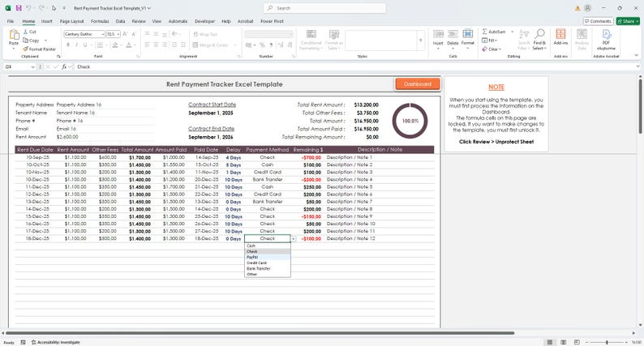The image size is (644, 346).
Task: Collapse the ribbon with the chevron
Action: click(638, 55)
